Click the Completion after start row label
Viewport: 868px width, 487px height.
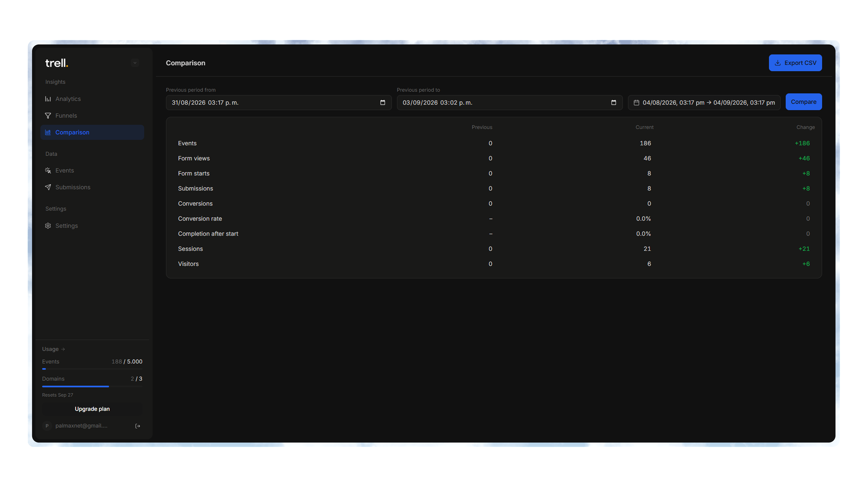tap(208, 234)
